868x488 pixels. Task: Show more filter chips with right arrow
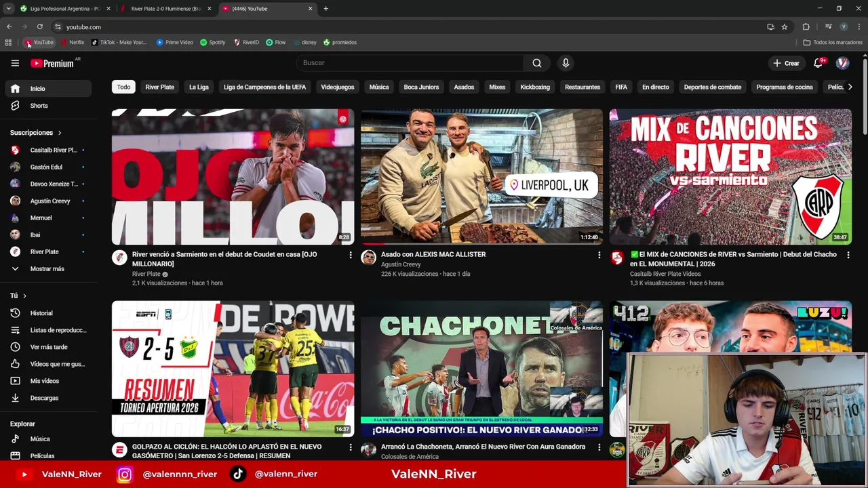pyautogui.click(x=850, y=87)
